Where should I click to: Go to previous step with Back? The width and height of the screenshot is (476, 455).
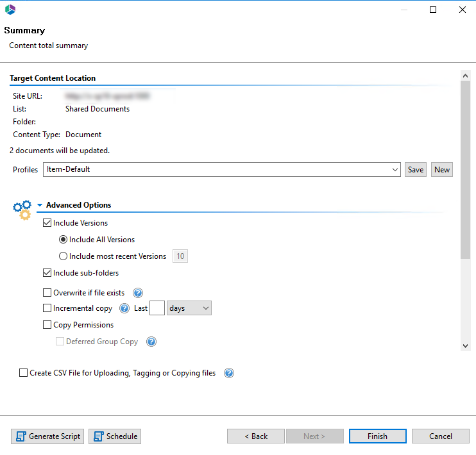tap(255, 436)
